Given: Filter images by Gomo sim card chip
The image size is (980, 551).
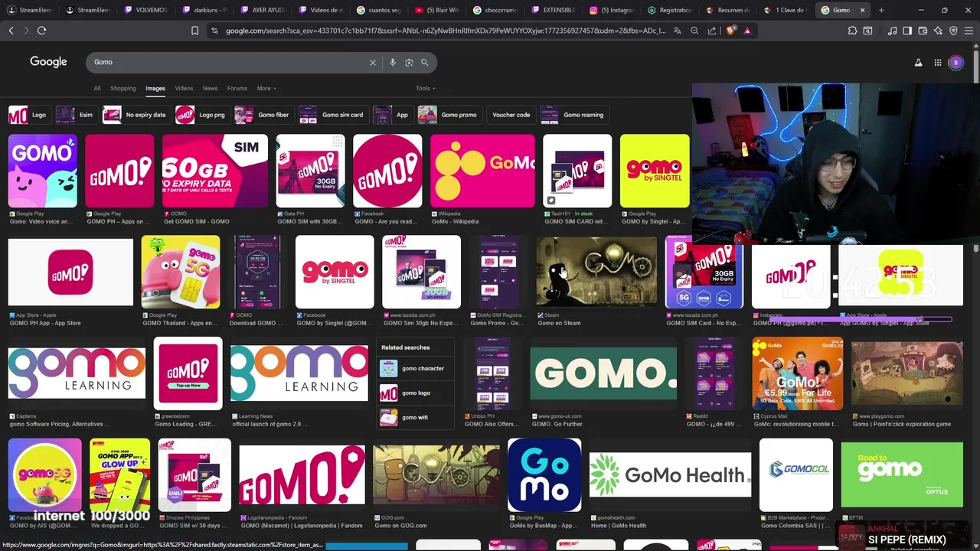Looking at the screenshot, I should pyautogui.click(x=332, y=115).
